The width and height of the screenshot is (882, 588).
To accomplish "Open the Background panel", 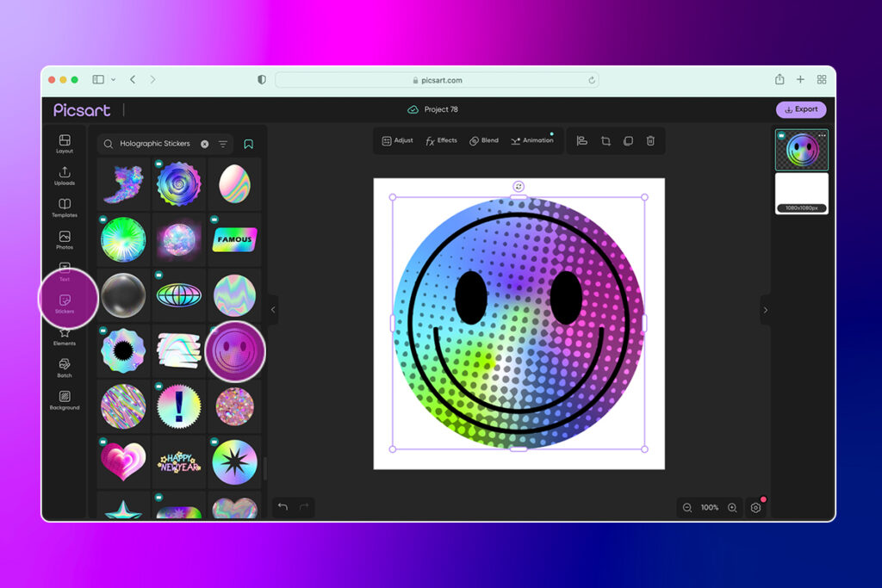I will (x=65, y=399).
